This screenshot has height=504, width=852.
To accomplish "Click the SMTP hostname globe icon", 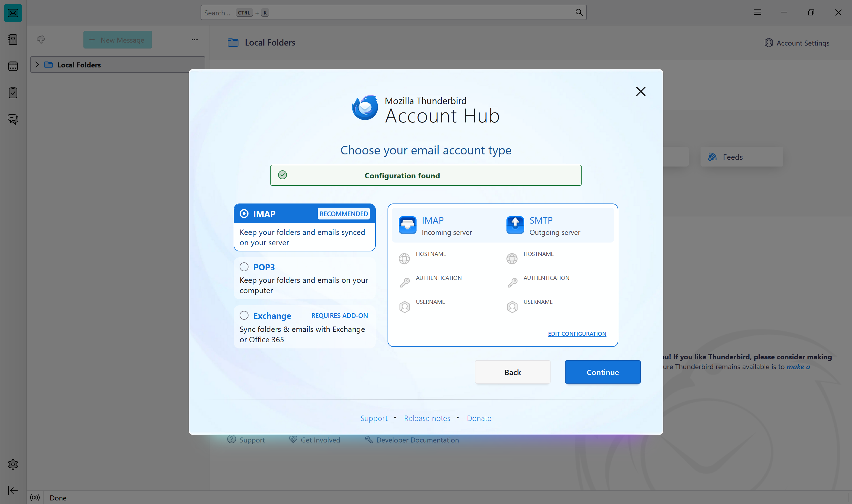I will tap(512, 259).
